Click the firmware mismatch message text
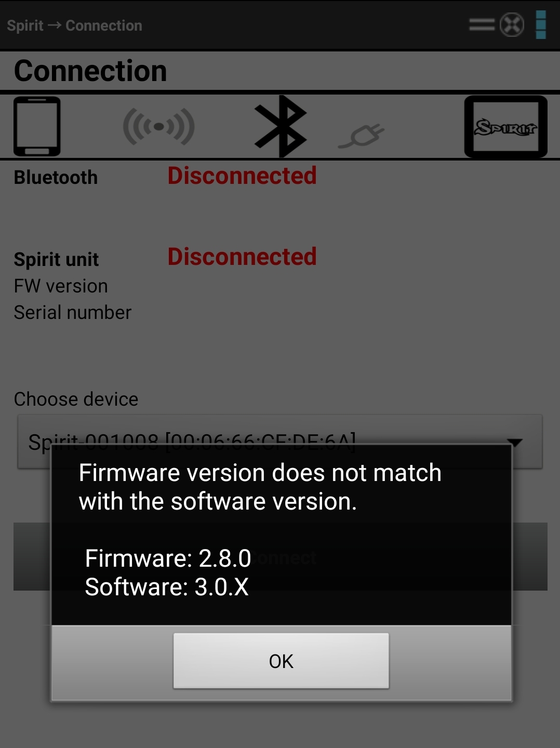The height and width of the screenshot is (748, 560). tap(260, 487)
